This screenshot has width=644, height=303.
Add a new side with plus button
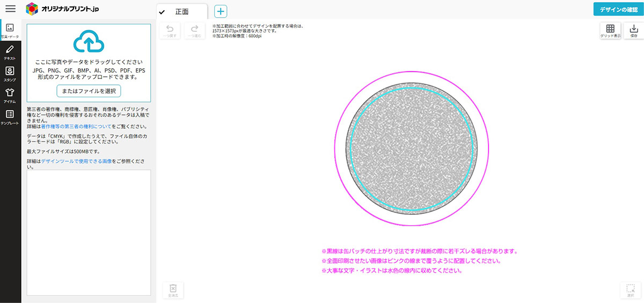[x=221, y=11]
